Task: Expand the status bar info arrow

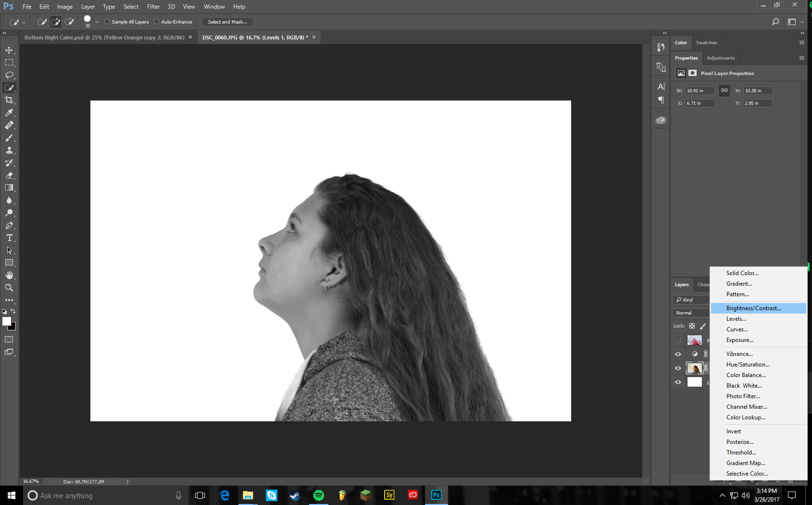Action: pyautogui.click(x=127, y=481)
